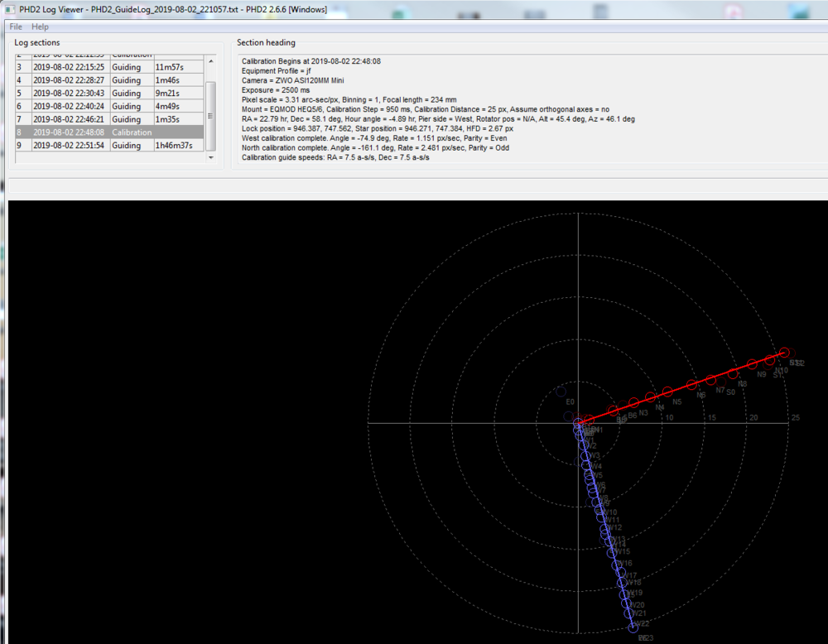Screen dimensions: 828x644
Task: Click timestamp 2019-08-02 22:51:54 cell
Action: [70, 145]
